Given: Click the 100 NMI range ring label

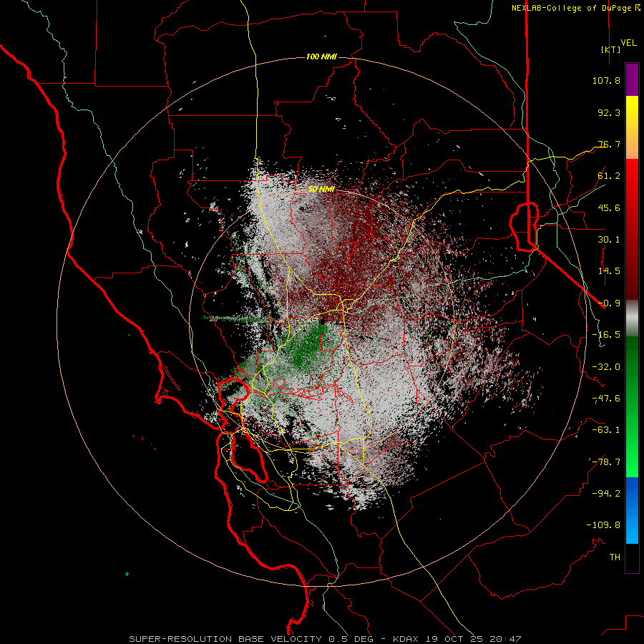Looking at the screenshot, I should coord(321,57).
